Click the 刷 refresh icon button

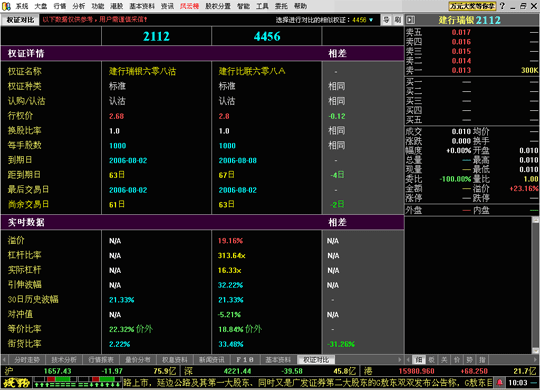coord(398,20)
